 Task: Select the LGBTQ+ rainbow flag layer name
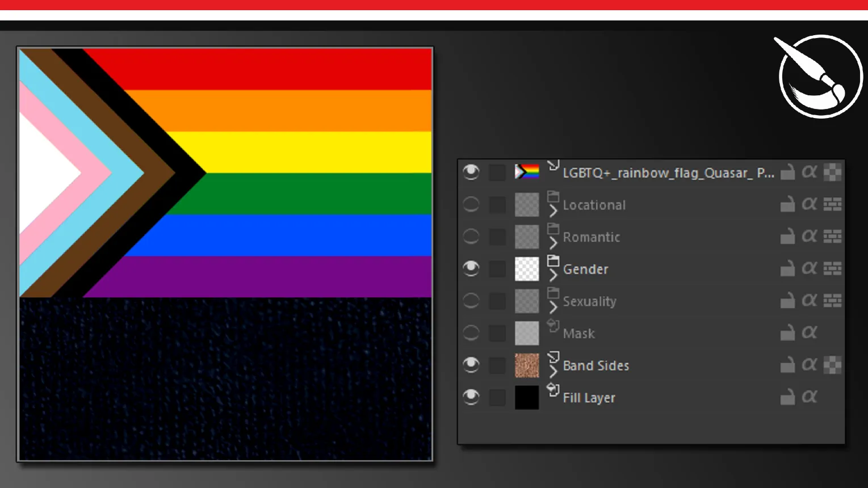[x=668, y=173]
